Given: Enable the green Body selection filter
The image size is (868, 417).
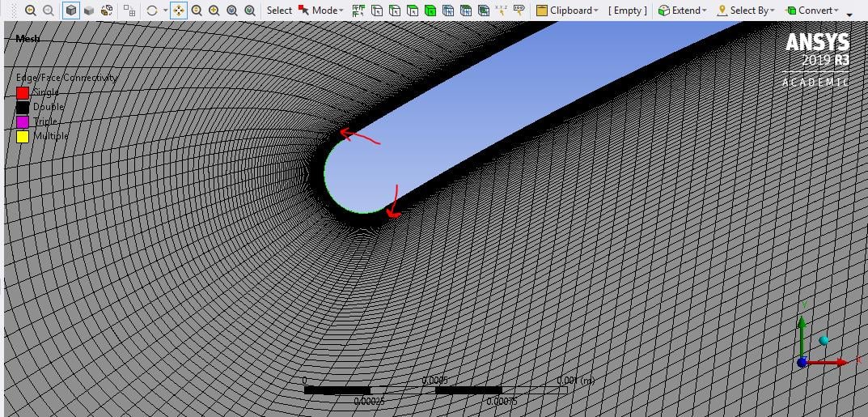Looking at the screenshot, I should 430,10.
